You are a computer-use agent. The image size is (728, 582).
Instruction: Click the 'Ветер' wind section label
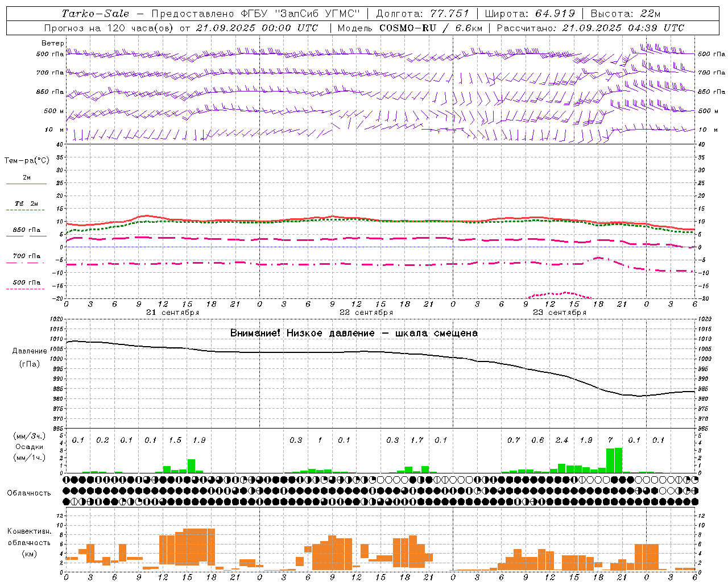53,43
